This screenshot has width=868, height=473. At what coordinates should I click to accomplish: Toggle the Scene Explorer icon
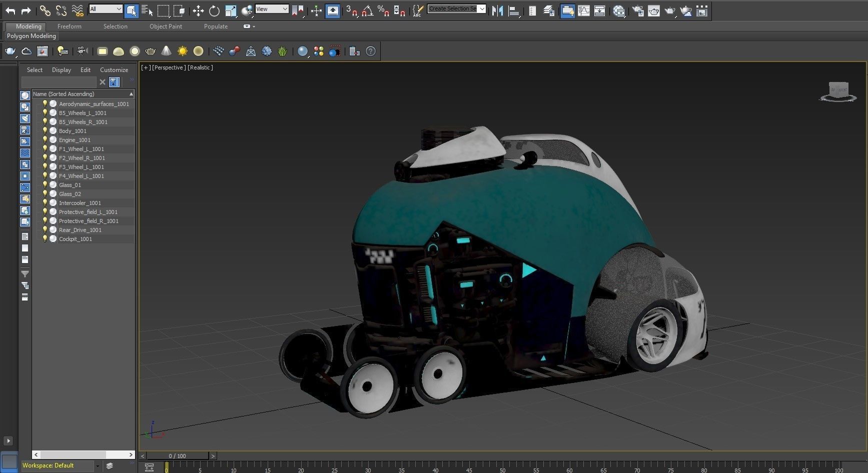click(x=532, y=10)
